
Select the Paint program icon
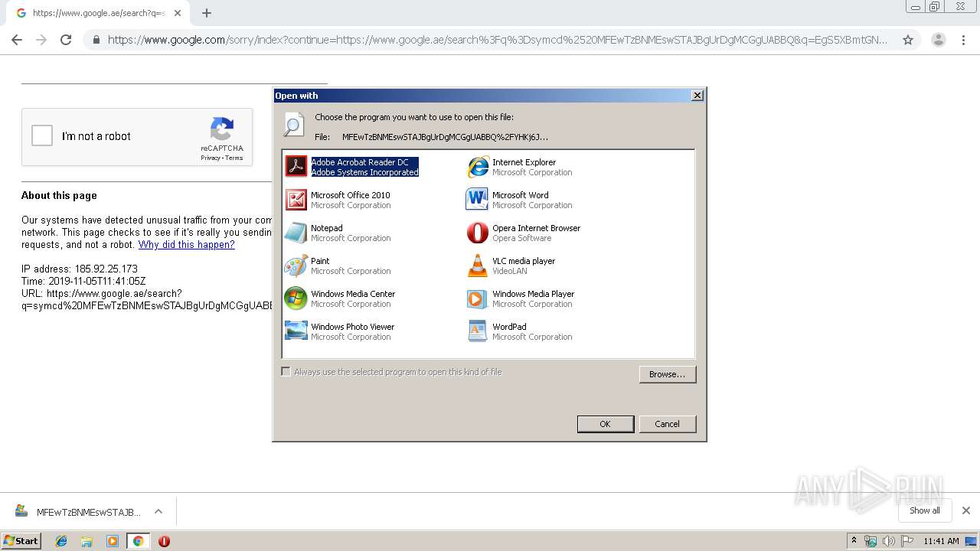296,265
